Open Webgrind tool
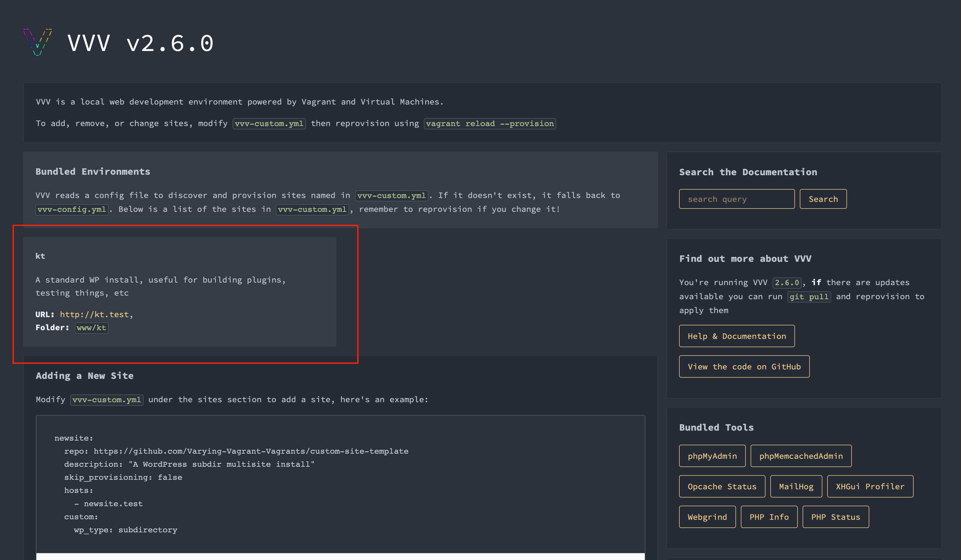961x560 pixels. pos(707,517)
